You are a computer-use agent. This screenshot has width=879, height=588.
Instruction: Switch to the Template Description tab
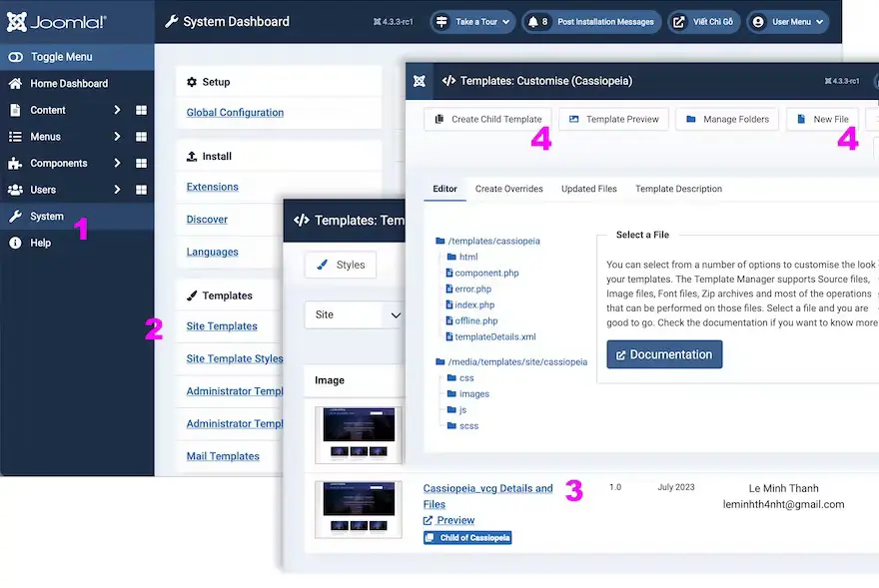678,189
